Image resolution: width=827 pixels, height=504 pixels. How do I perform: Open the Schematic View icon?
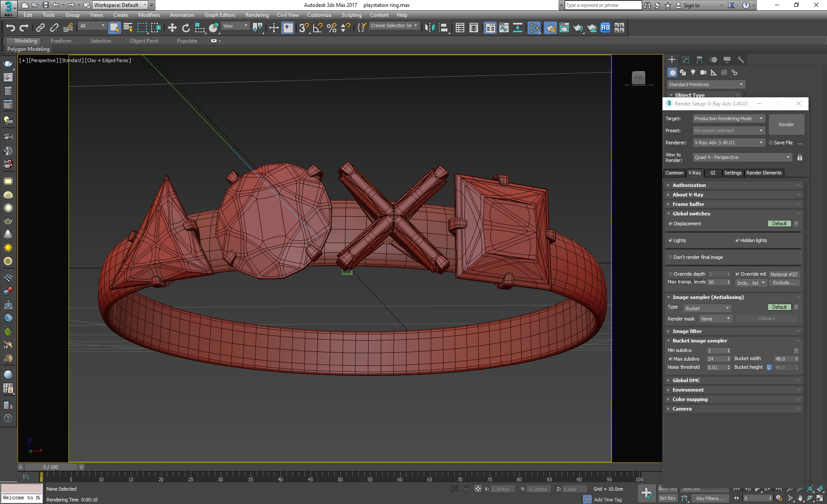534,28
